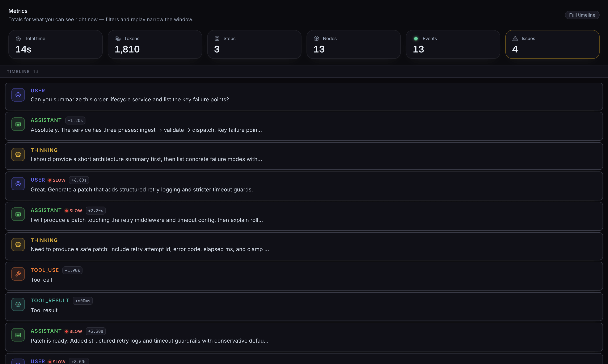This screenshot has height=364, width=608.
Task: Click the wrench icon on the TOOL_USE row
Action: (x=18, y=274)
